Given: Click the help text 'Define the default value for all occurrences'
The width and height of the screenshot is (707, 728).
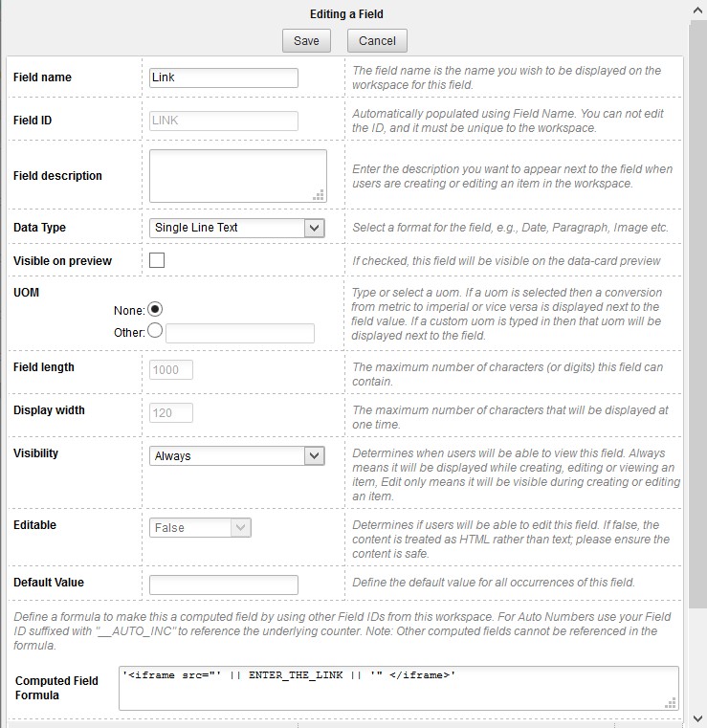Looking at the screenshot, I should coord(494,583).
